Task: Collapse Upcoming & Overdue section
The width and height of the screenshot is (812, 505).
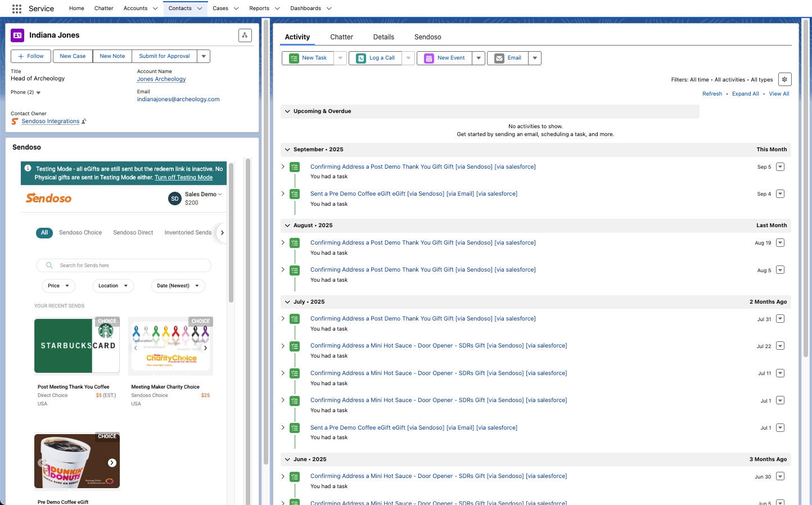Action: (287, 111)
